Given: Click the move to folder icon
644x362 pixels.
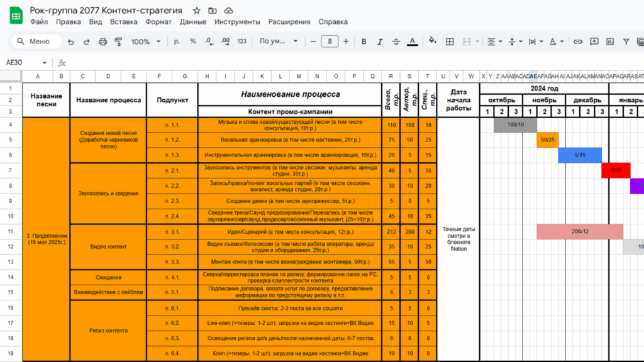Looking at the screenshot, I should click(213, 11).
